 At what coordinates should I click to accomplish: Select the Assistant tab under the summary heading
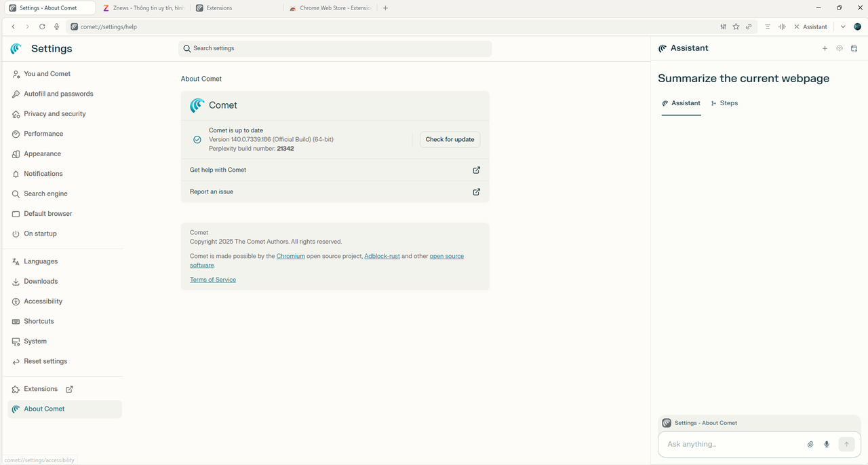tap(682, 103)
